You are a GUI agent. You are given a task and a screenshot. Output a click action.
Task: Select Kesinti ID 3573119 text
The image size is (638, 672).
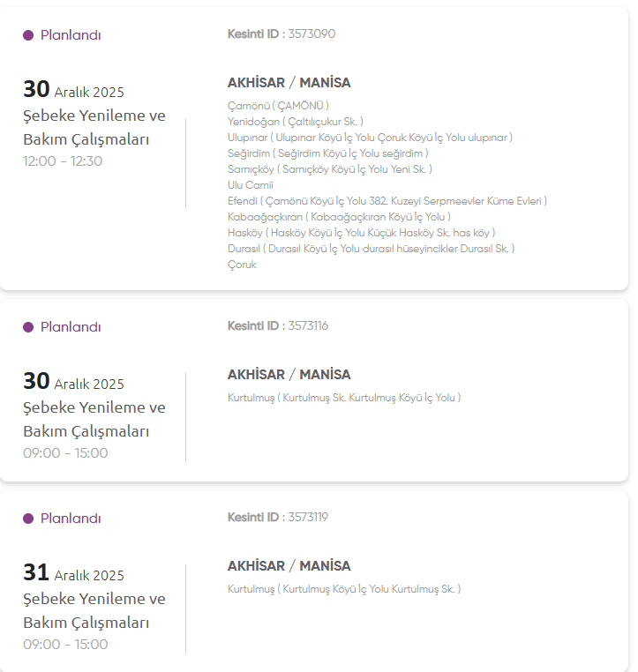click(278, 518)
